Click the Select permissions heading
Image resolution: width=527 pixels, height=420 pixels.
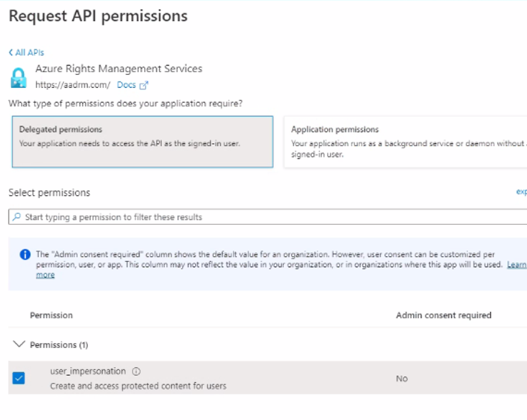(x=49, y=193)
